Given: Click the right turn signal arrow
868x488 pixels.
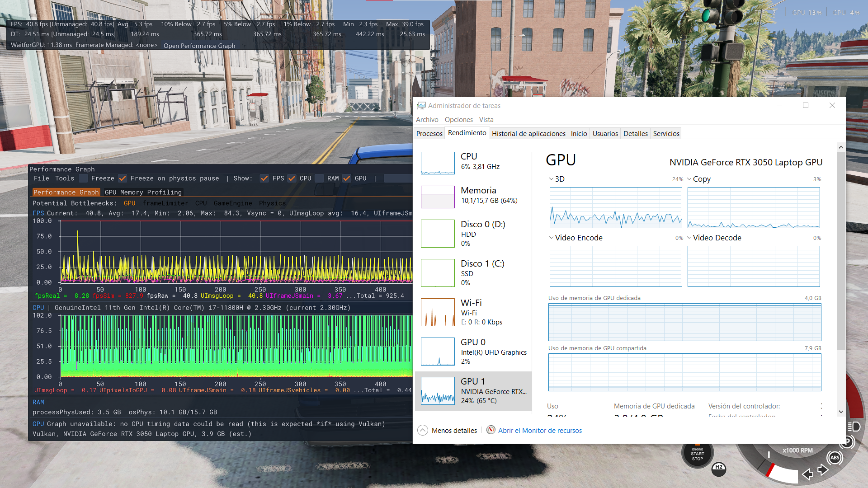Looking at the screenshot, I should tap(823, 470).
